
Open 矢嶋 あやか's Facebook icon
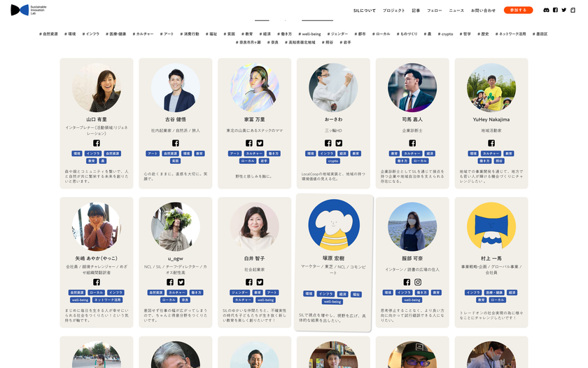click(x=97, y=282)
